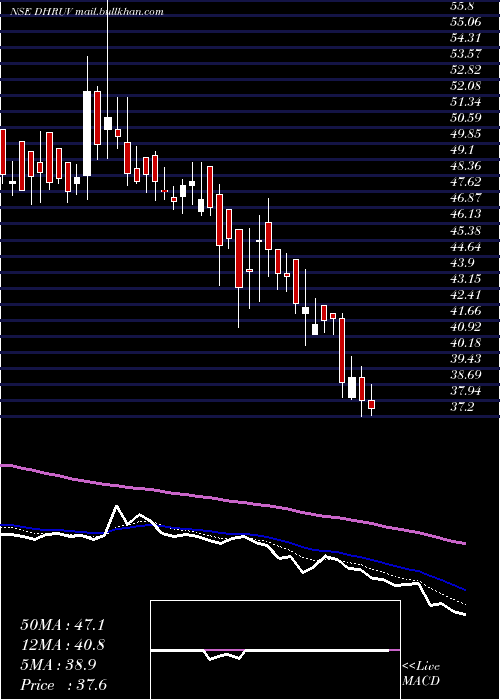Click the <<Live MACD label
Screen dimensions: 500x700
421,674
